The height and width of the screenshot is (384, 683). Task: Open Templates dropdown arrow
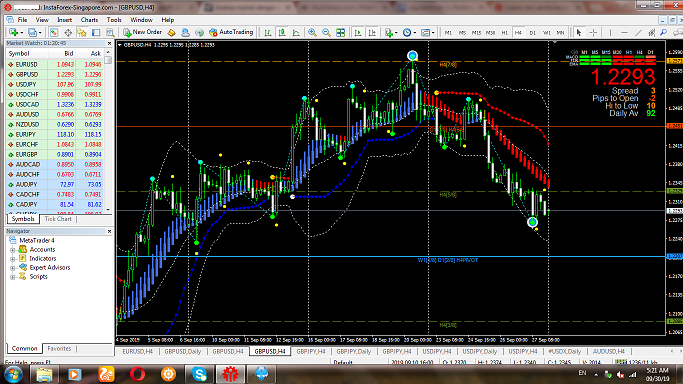point(433,33)
